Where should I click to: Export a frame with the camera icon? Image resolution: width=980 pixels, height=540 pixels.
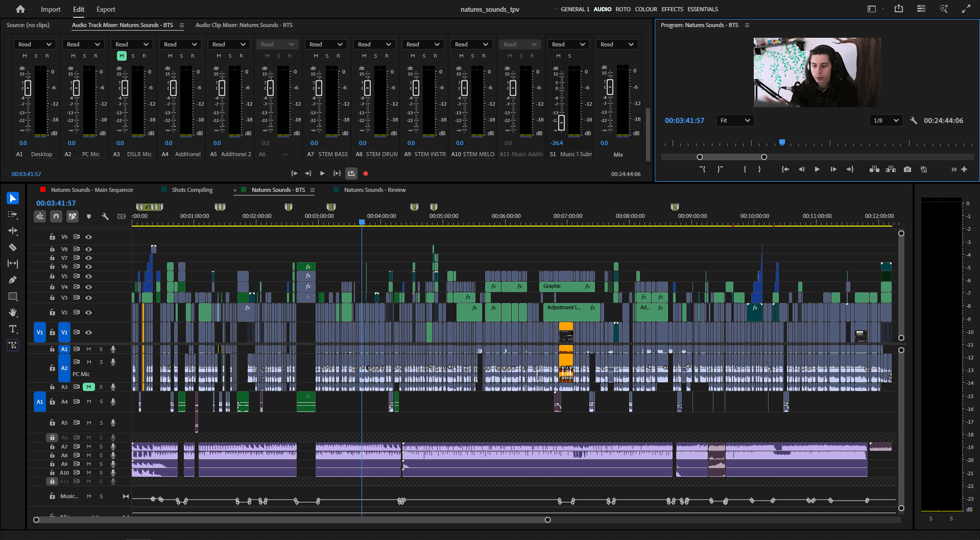coord(907,169)
